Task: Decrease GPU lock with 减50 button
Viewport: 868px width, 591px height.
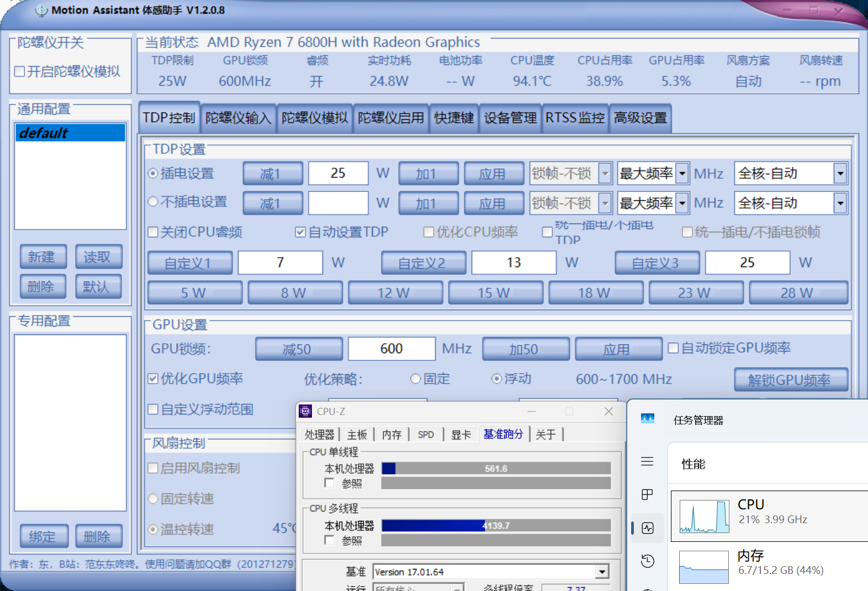Action: (299, 349)
